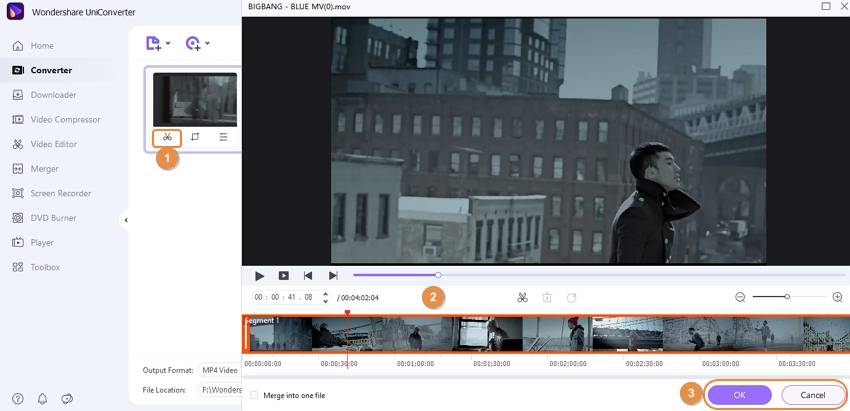Screen dimensions: 850x411
Task: Open Video Editor from sidebar
Action: click(x=44, y=144)
